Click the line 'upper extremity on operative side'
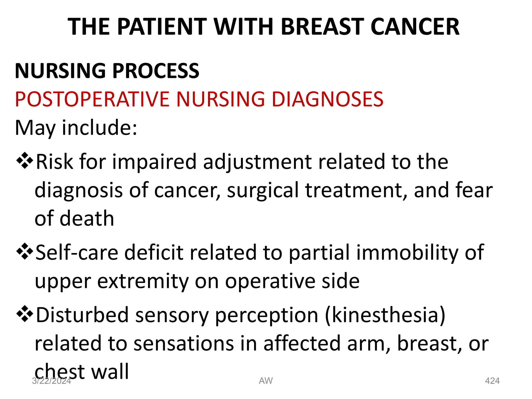 (197, 281)
